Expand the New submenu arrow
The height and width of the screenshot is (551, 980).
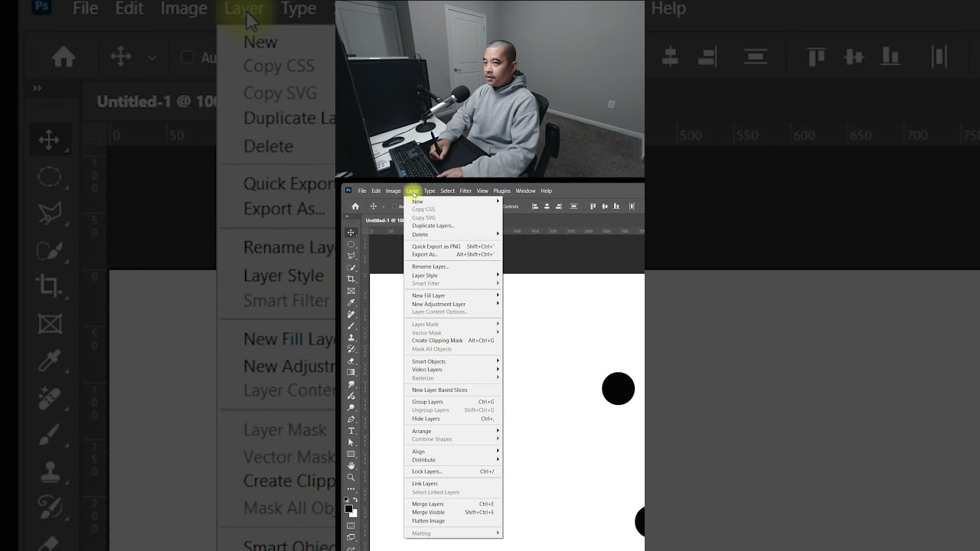pos(498,201)
